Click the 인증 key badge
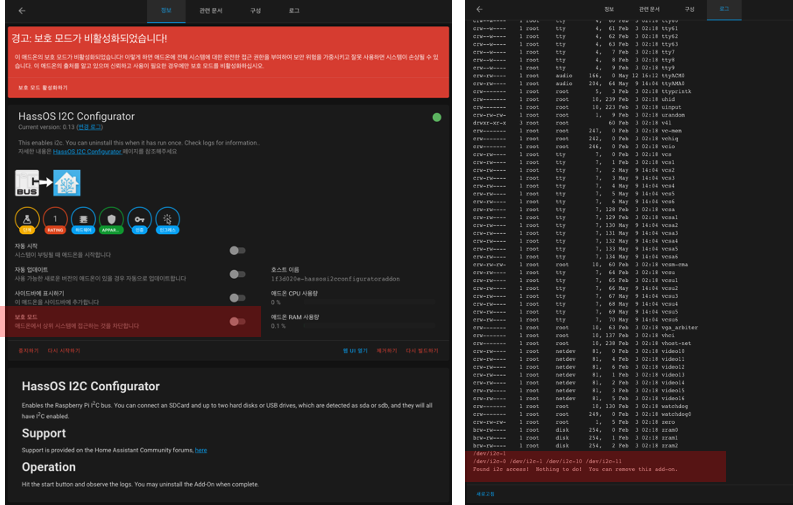Image resolution: width=793 pixels, height=505 pixels. coord(140,220)
